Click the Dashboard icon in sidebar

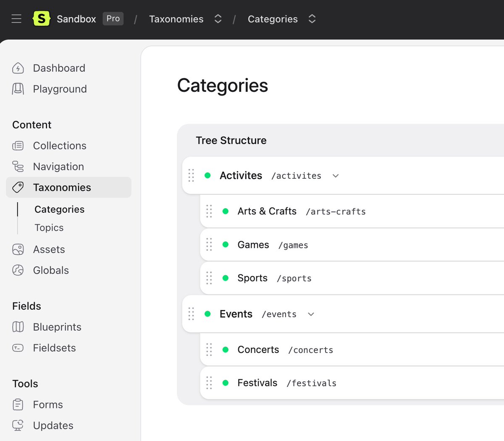(18, 68)
